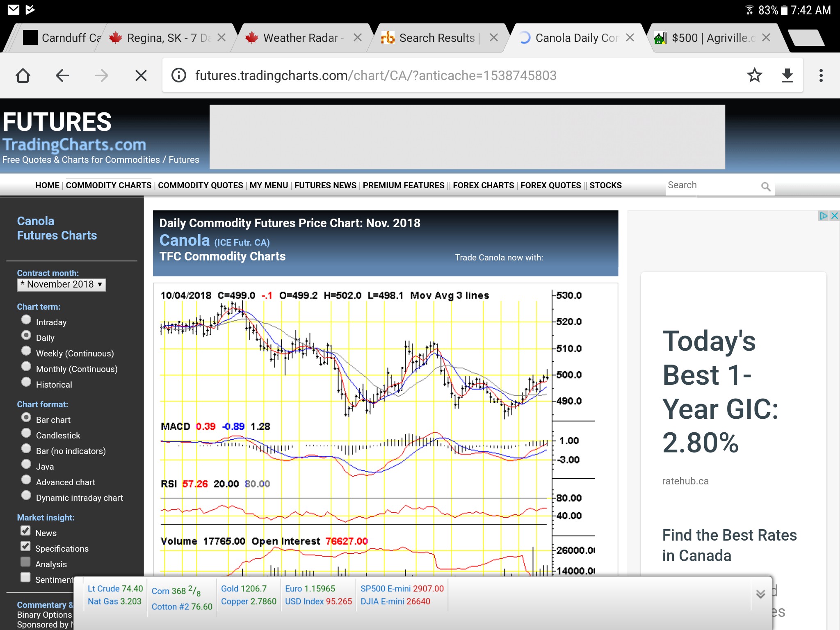Select Intraday chart term

(26, 320)
